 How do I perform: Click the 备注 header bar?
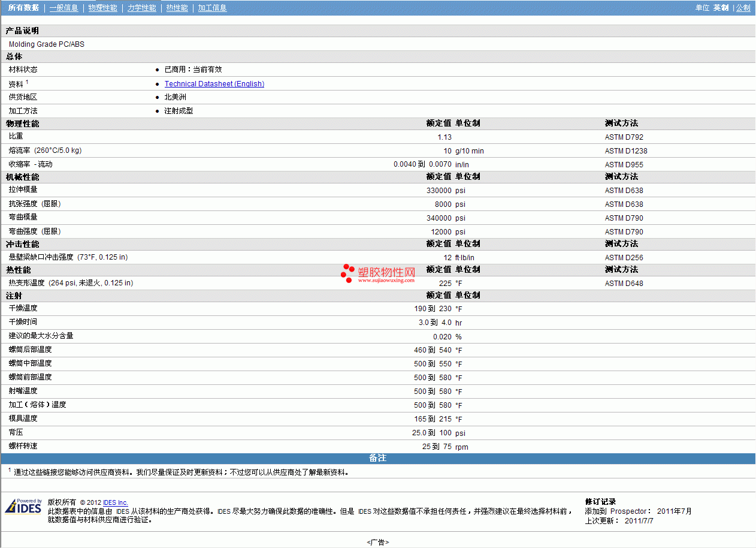(x=378, y=459)
